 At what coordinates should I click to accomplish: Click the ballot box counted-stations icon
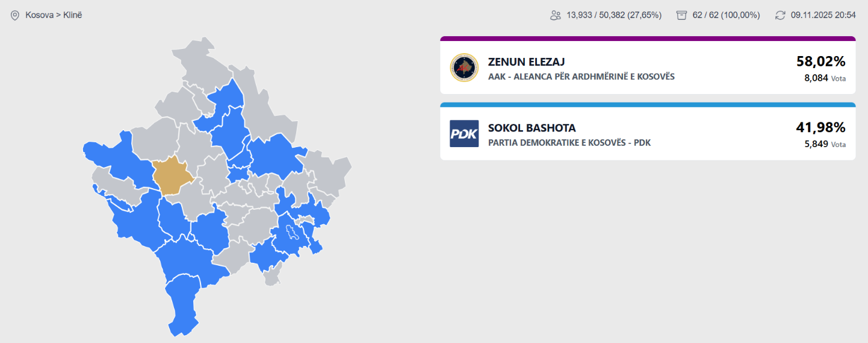pos(681,15)
